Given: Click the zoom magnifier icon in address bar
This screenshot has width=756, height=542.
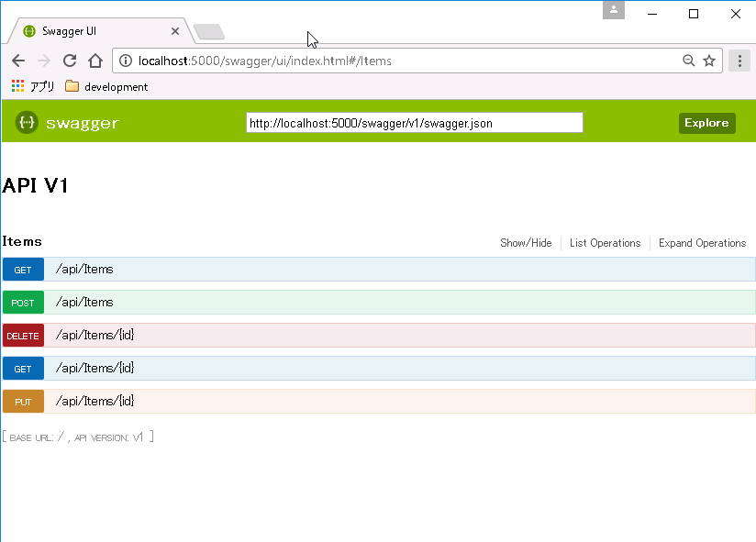Looking at the screenshot, I should (x=688, y=61).
